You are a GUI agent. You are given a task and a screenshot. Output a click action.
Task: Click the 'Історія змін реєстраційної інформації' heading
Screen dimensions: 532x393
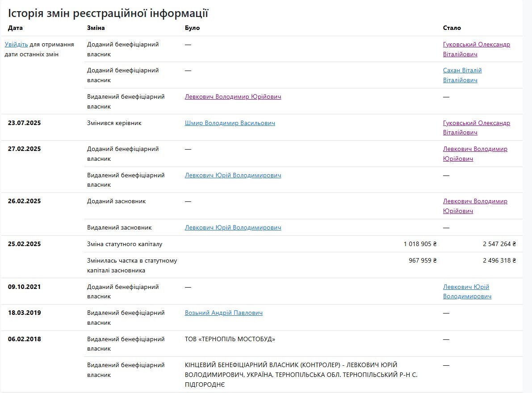[108, 13]
